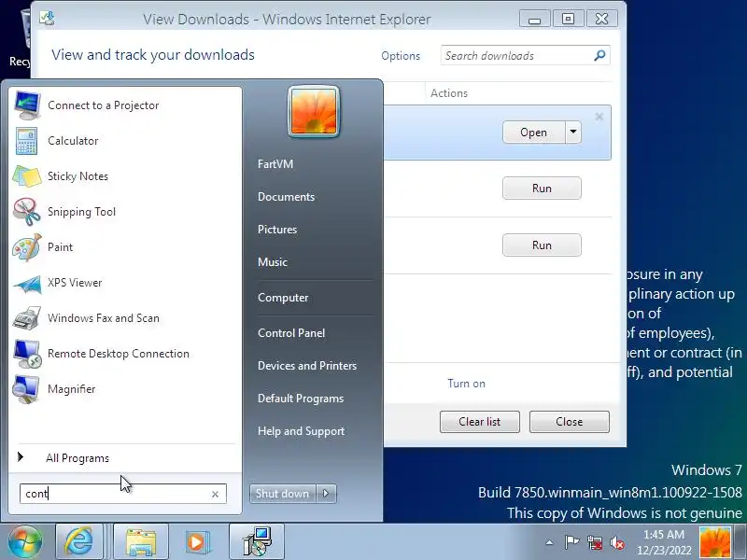Launch the XPS Viewer icon
Screen dimensions: 747x560
[27, 283]
